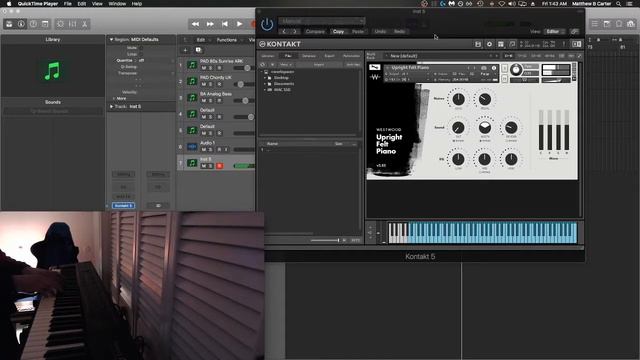Adjust the first Noises knob
This screenshot has width=640, height=360.
pyautogui.click(x=458, y=99)
